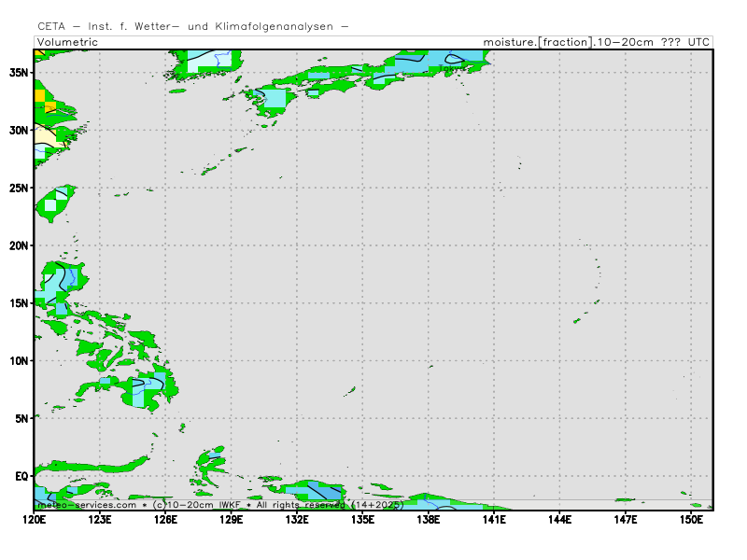The image size is (747, 560).
Task: Click the 120E longitude label
Action: coord(35,519)
